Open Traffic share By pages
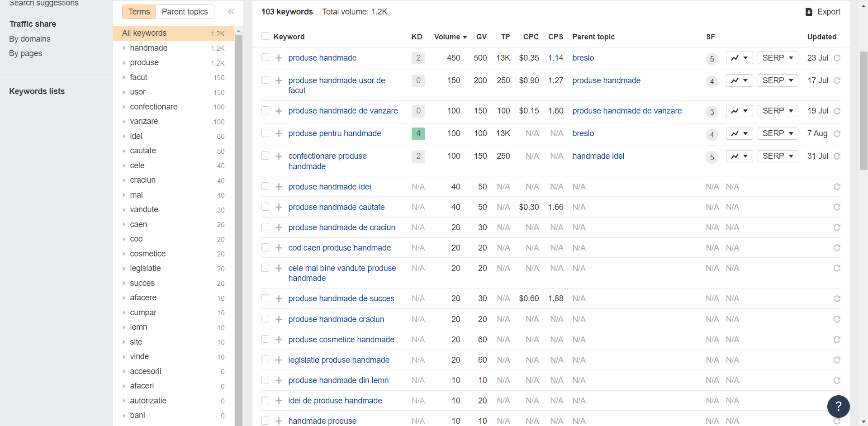The width and height of the screenshot is (868, 426). (x=26, y=53)
